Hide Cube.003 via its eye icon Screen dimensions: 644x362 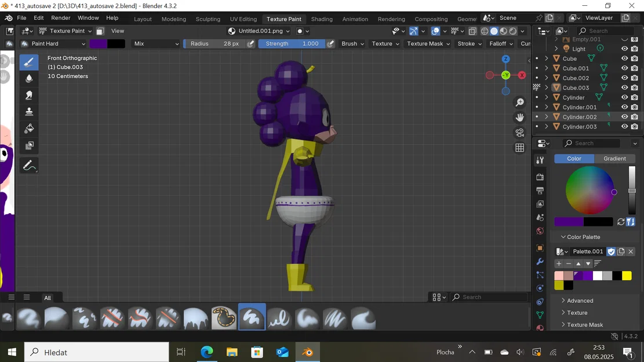tap(624, 87)
